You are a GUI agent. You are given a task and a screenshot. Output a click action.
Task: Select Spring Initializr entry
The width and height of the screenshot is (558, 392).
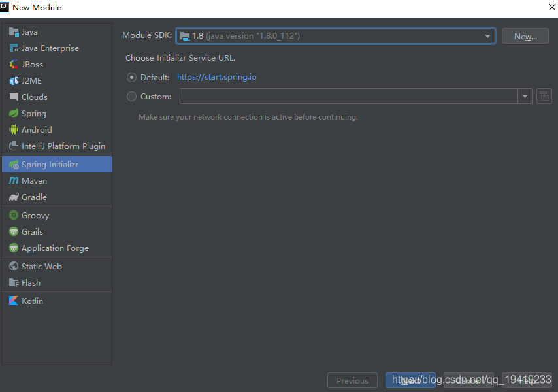pyautogui.click(x=57, y=165)
